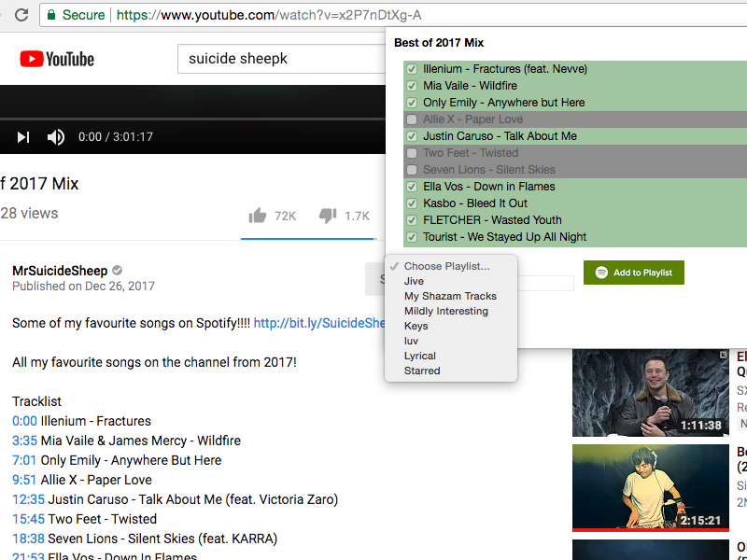
Task: Click the green secure padlock icon
Action: coord(51,15)
